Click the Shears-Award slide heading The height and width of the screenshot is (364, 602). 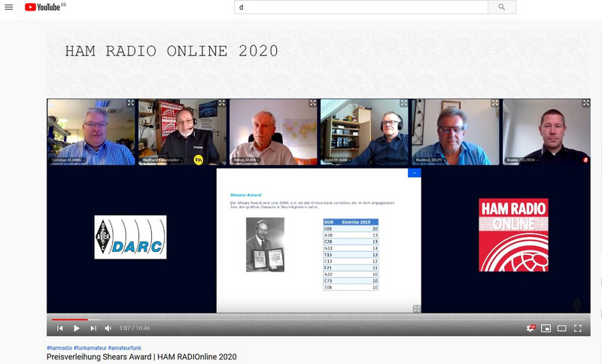[246, 195]
